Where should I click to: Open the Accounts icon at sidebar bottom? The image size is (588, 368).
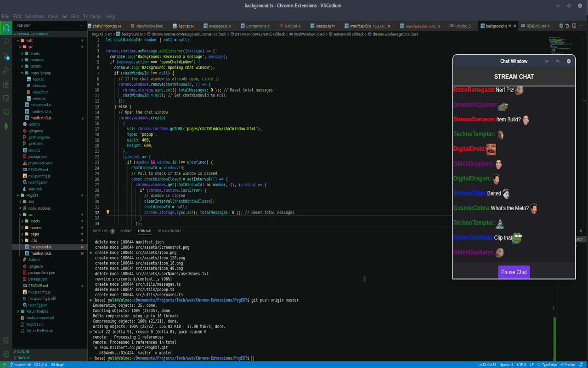pyautogui.click(x=6, y=340)
